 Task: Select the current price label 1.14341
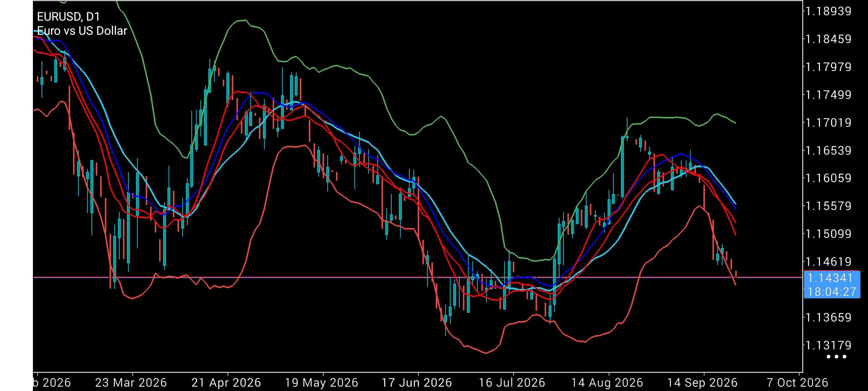[x=830, y=278]
